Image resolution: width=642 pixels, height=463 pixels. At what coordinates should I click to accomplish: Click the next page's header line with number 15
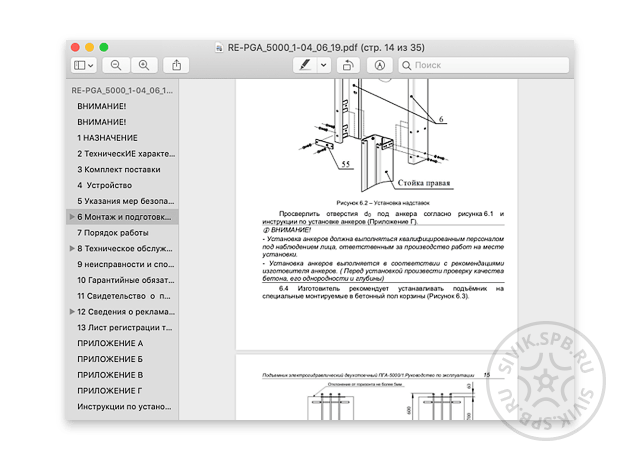pyautogui.click(x=376, y=375)
